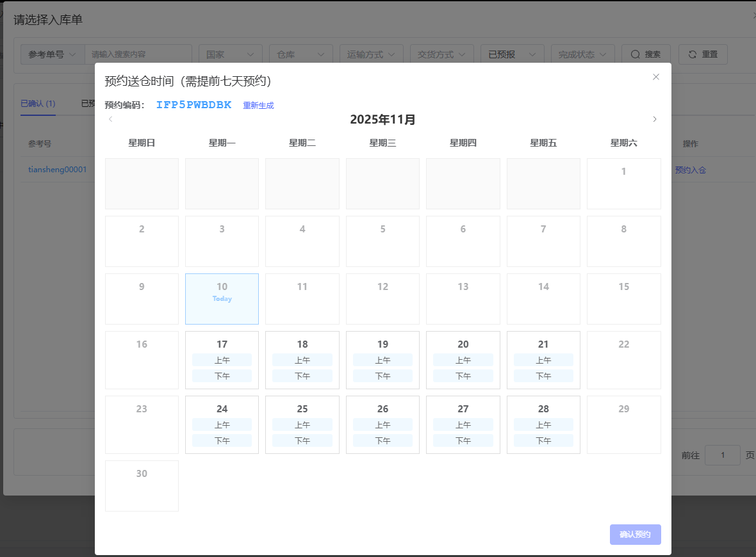Go to previous month in calendar
This screenshot has width=756, height=557.
click(111, 119)
